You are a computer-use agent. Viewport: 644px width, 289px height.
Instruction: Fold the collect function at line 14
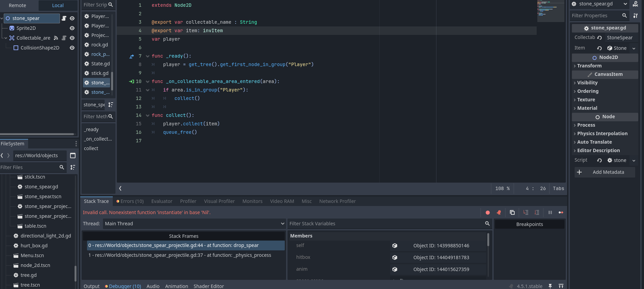[148, 116]
